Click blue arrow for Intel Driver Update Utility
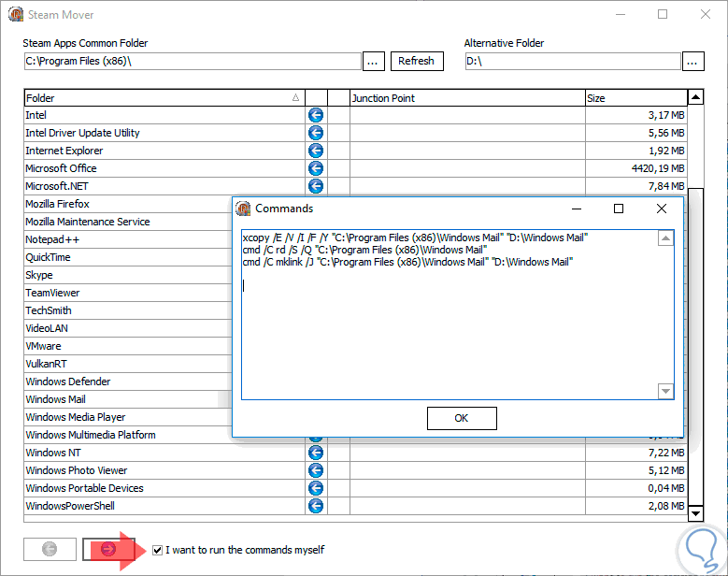Screen dimensions: 728x576 tap(316, 133)
